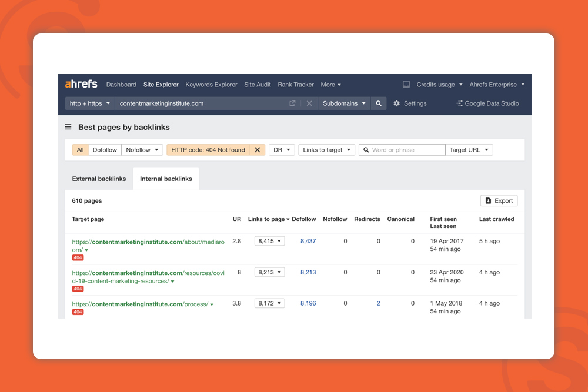
Task: Open Site Audit
Action: tap(258, 85)
